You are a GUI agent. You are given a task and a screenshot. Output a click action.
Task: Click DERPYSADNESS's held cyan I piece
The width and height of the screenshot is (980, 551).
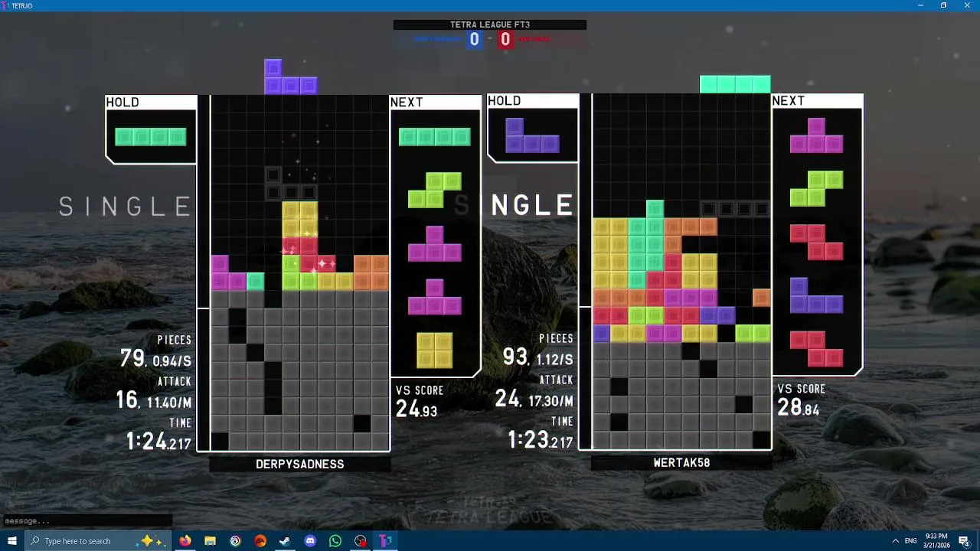coord(151,137)
